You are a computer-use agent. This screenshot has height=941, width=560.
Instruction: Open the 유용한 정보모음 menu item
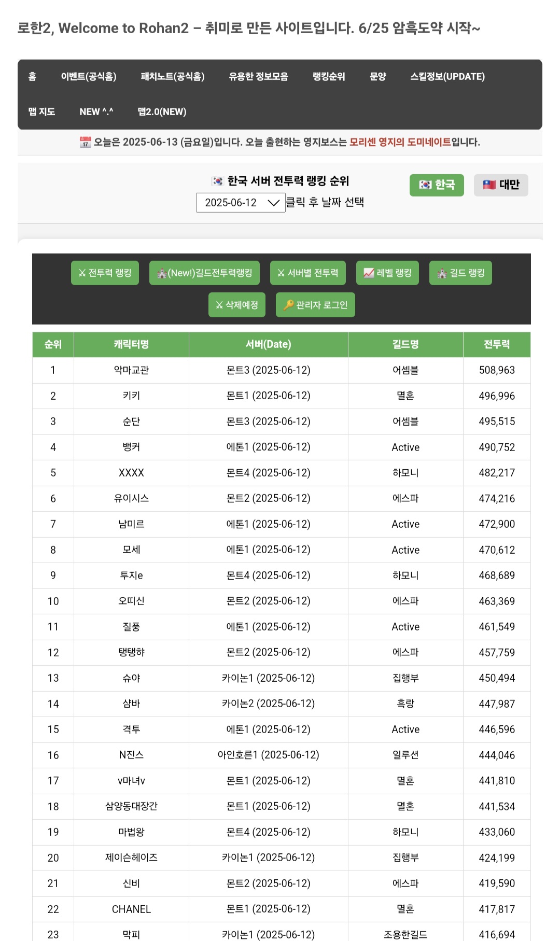pyautogui.click(x=258, y=77)
